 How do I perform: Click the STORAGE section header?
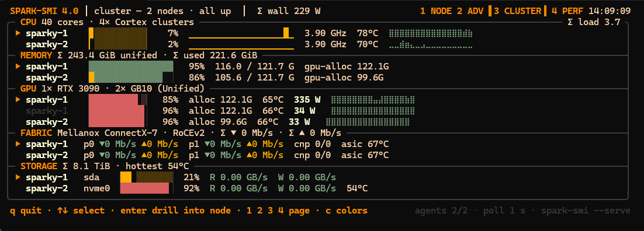point(105,166)
